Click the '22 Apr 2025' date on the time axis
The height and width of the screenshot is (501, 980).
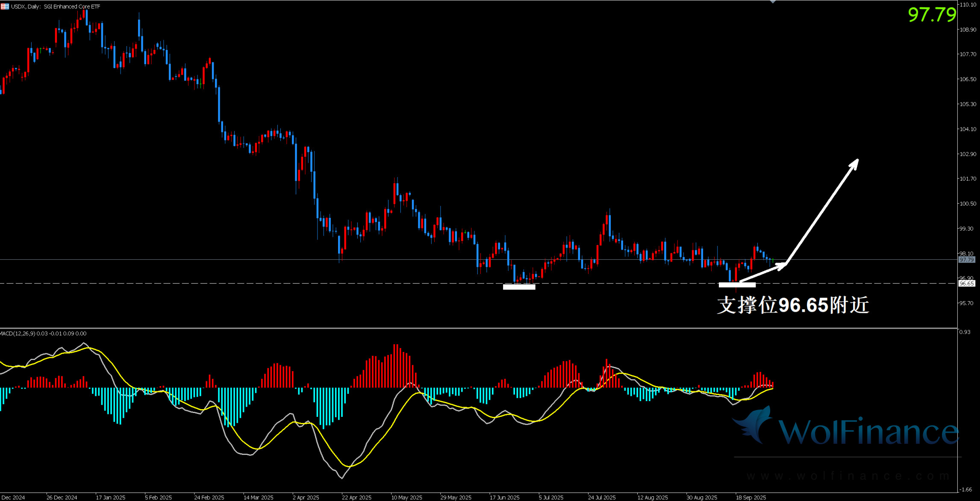click(356, 498)
